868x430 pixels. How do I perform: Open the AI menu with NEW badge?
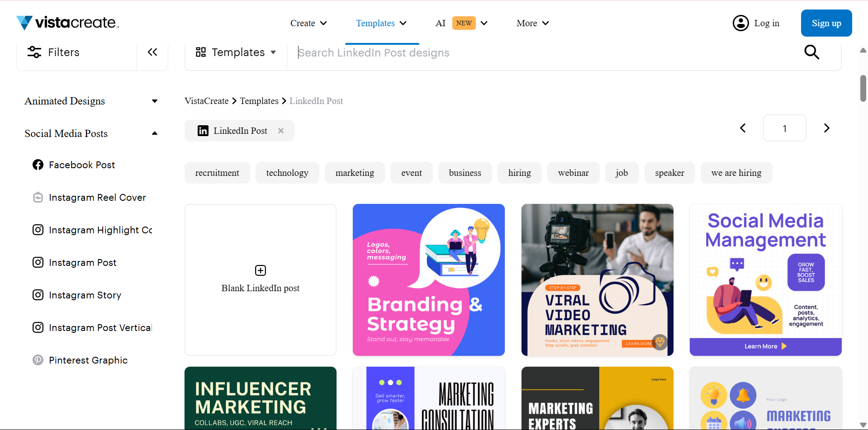click(x=461, y=23)
